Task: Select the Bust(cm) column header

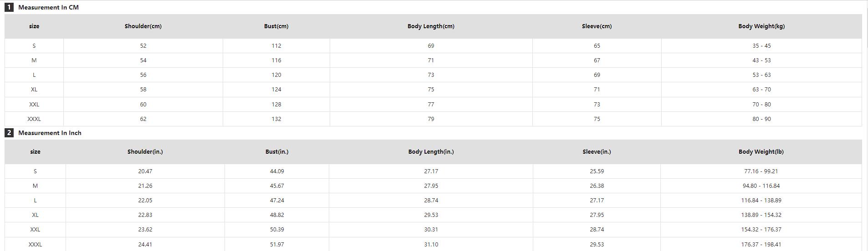Action: 276,26
